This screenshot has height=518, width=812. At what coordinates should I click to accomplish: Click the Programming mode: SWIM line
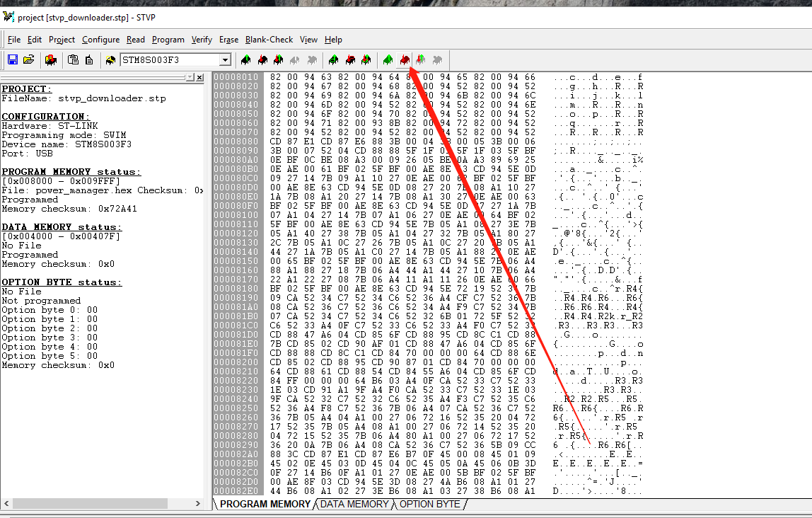click(x=64, y=135)
